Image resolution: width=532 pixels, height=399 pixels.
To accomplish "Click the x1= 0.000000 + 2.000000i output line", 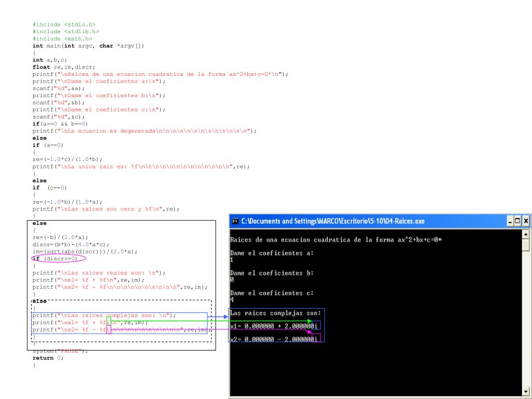I will tap(274, 326).
